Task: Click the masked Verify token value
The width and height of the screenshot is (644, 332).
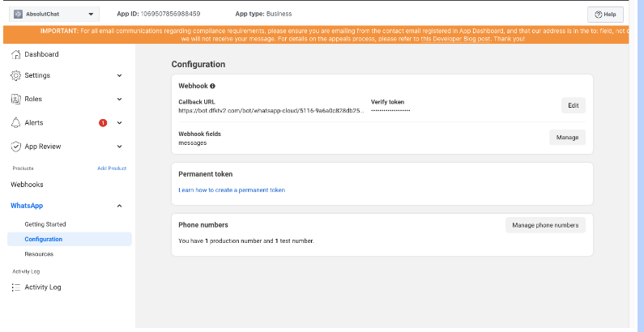Action: click(390, 111)
